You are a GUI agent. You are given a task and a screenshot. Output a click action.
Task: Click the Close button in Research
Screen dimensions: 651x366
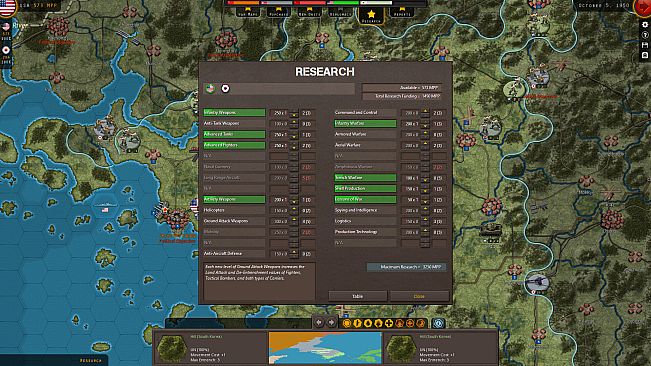pos(419,296)
